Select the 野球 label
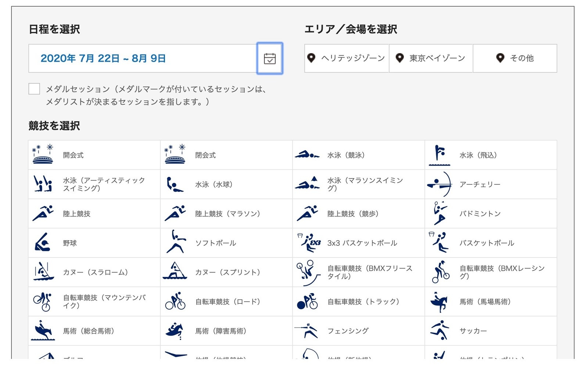This screenshot has height=375, width=588. pos(70,243)
